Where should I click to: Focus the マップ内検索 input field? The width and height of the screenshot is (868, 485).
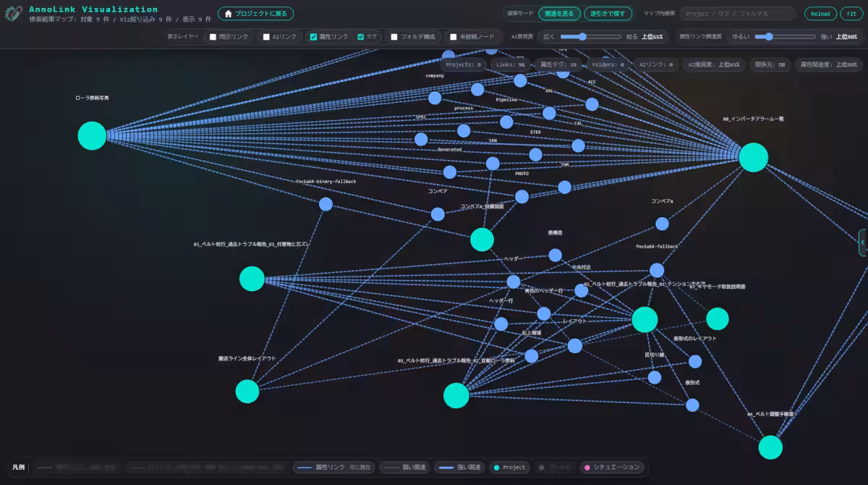coord(737,14)
